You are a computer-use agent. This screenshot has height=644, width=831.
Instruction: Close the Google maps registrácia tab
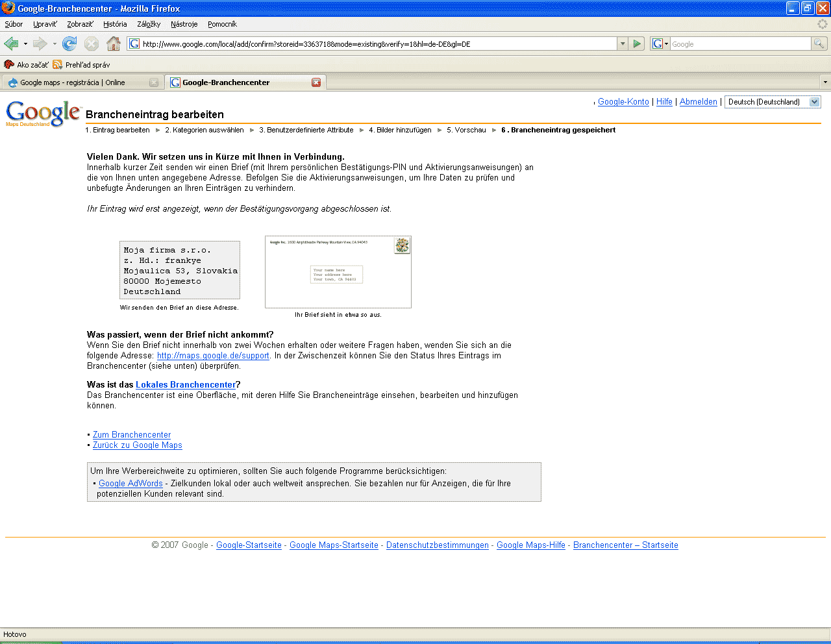pyautogui.click(x=154, y=82)
